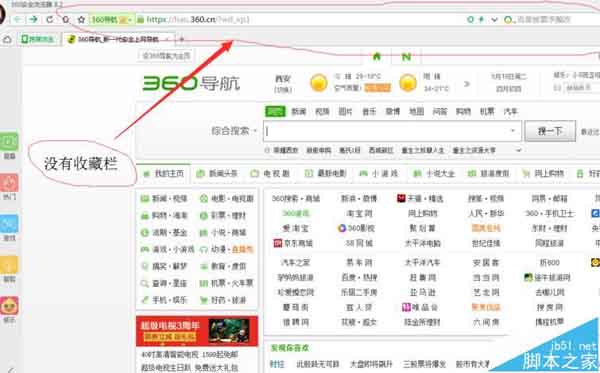Open the 最新电影 tab
This screenshot has width=600, height=373.
(325, 174)
